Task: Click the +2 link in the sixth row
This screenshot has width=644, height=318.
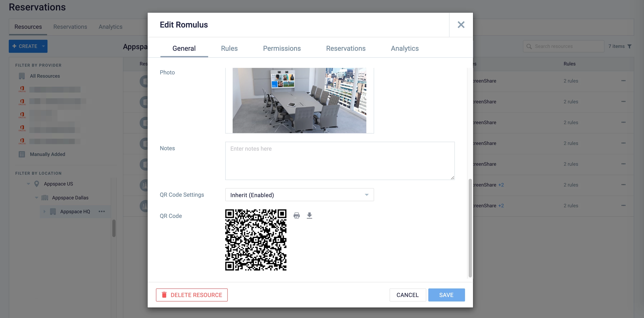Action: click(x=501, y=185)
